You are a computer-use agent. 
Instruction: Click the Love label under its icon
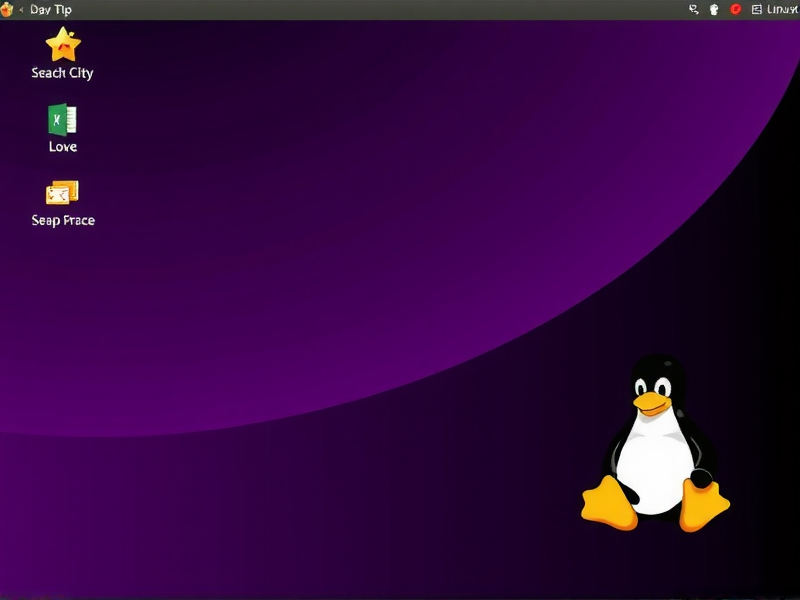coord(62,146)
